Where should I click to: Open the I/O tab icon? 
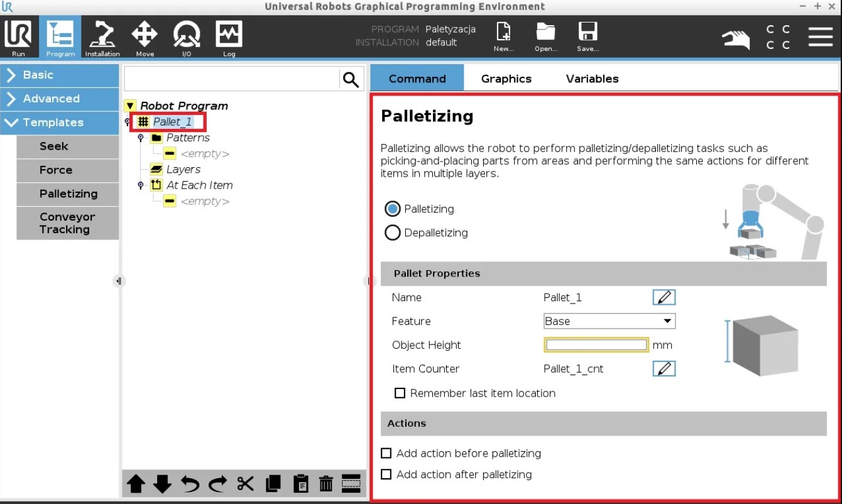(x=187, y=38)
